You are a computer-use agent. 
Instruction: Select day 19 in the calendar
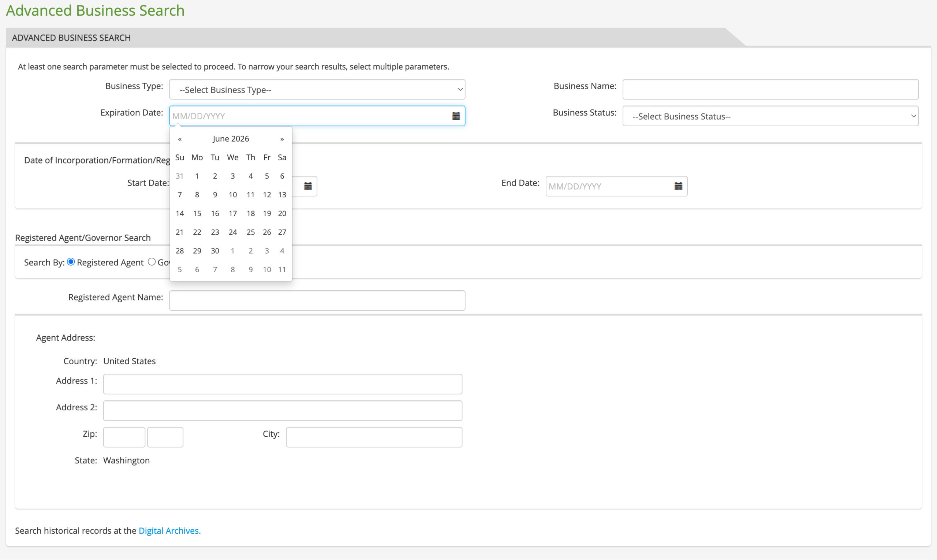click(267, 214)
